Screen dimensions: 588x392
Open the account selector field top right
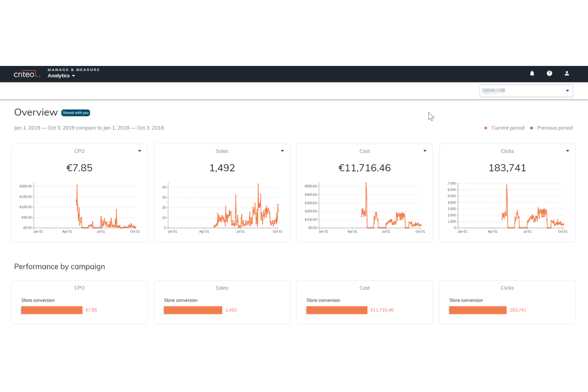click(x=526, y=91)
